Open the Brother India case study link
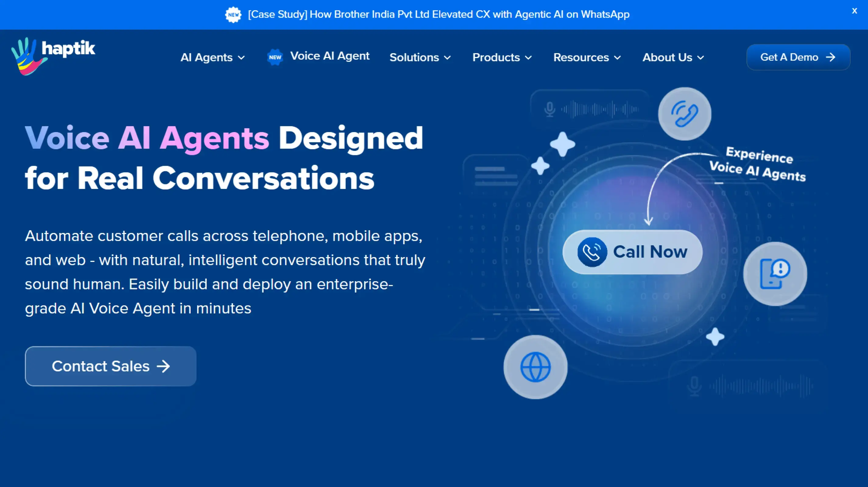The width and height of the screenshot is (868, 487). 439,15
